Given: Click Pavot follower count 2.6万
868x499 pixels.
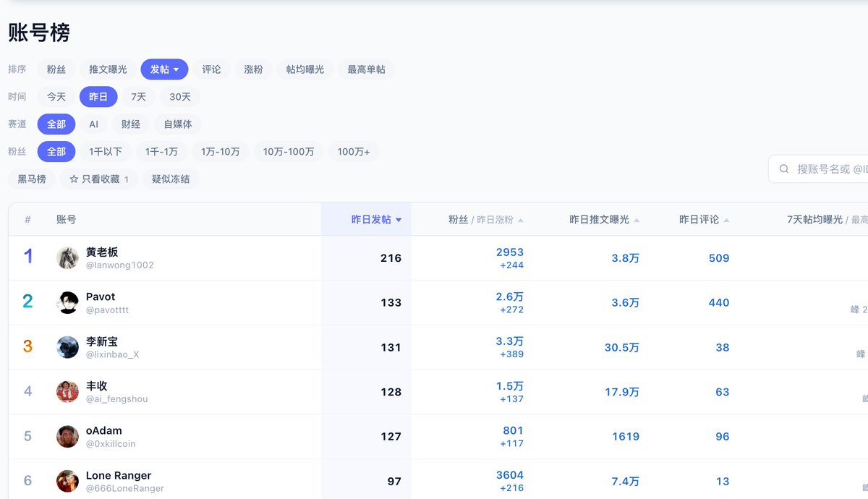Looking at the screenshot, I should tap(510, 297).
